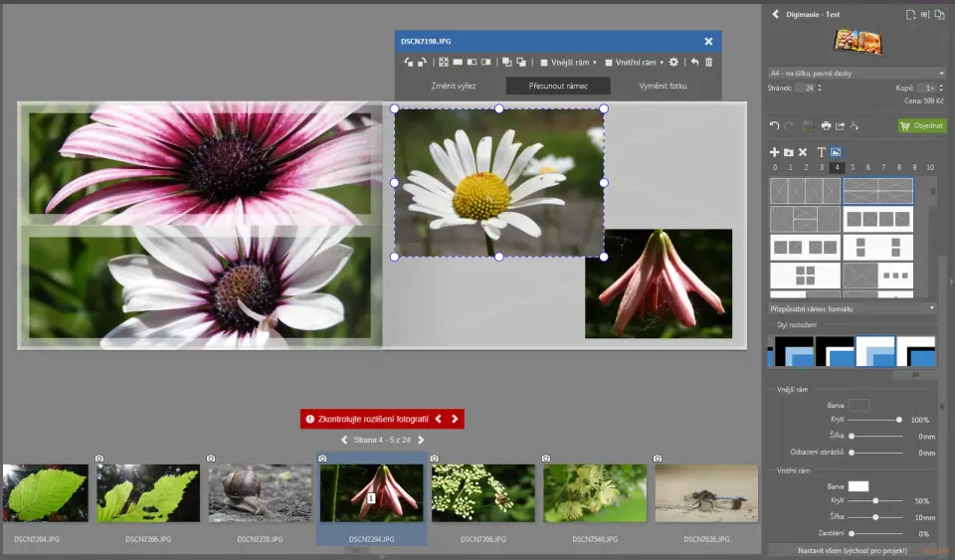This screenshot has width=955, height=560.
Task: Switch to the Změnit výřez tab
Action: click(x=453, y=86)
